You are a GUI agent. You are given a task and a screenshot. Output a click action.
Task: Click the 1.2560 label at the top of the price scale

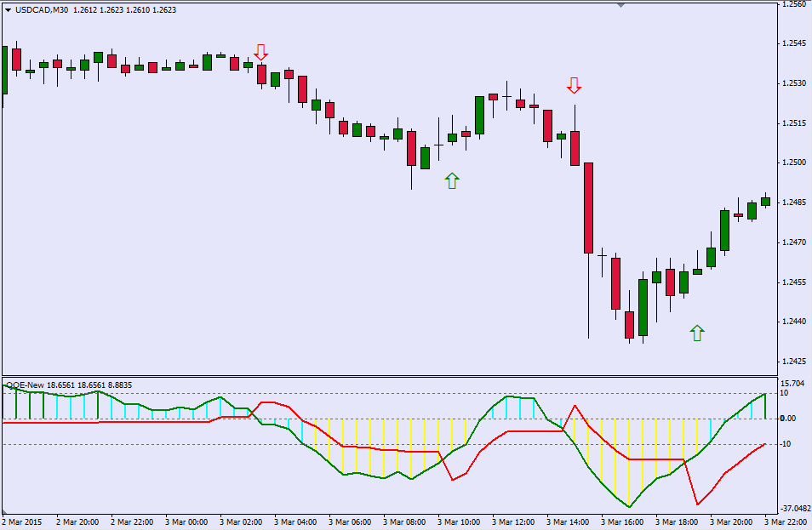(793, 4)
